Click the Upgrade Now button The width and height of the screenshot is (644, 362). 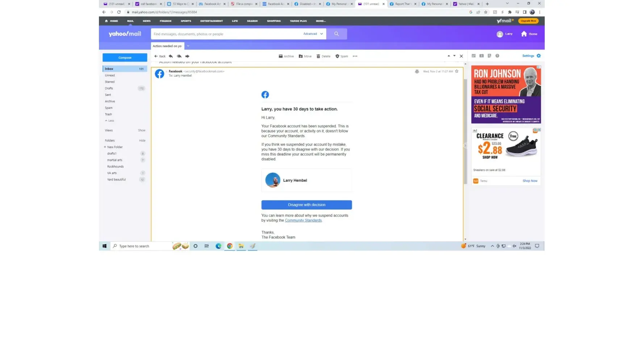pos(528,21)
